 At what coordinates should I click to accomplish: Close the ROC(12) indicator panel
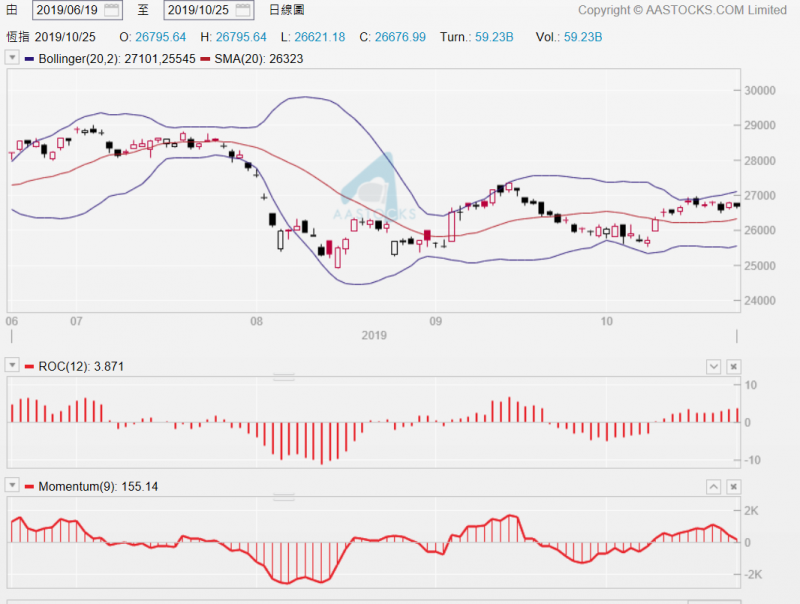(x=733, y=367)
